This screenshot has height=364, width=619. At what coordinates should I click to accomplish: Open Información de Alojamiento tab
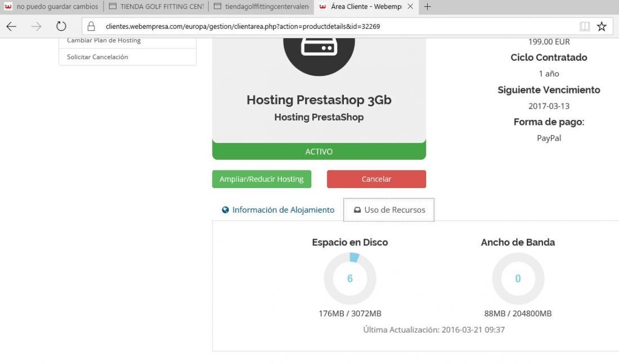point(279,210)
